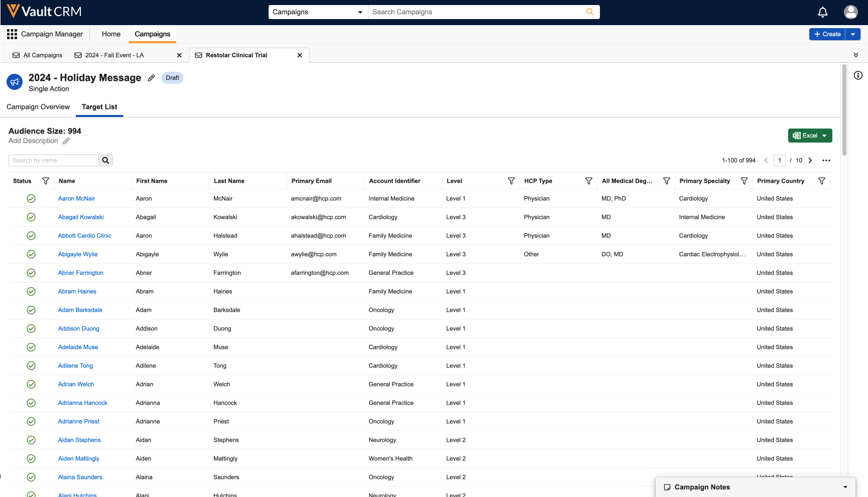Open the app launcher grid icon
Viewport: 868px width, 497px height.
click(12, 34)
